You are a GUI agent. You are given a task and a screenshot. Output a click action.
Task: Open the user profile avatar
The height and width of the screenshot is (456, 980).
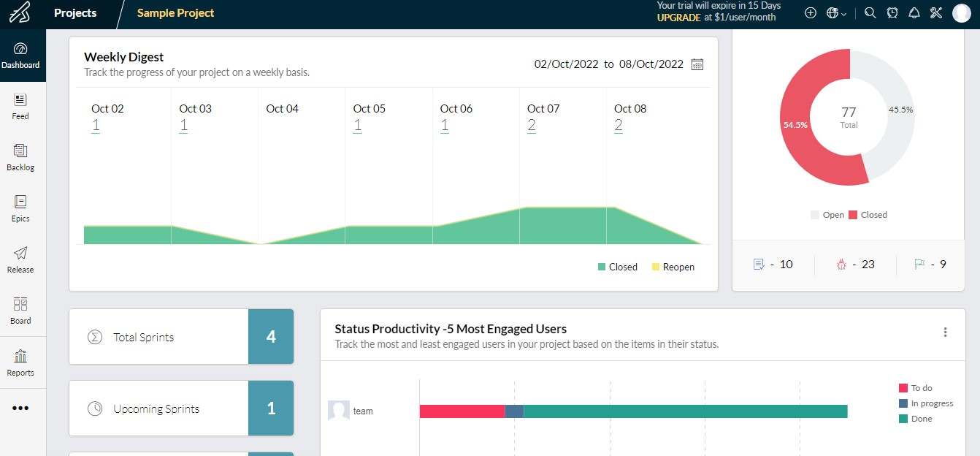[x=961, y=13]
